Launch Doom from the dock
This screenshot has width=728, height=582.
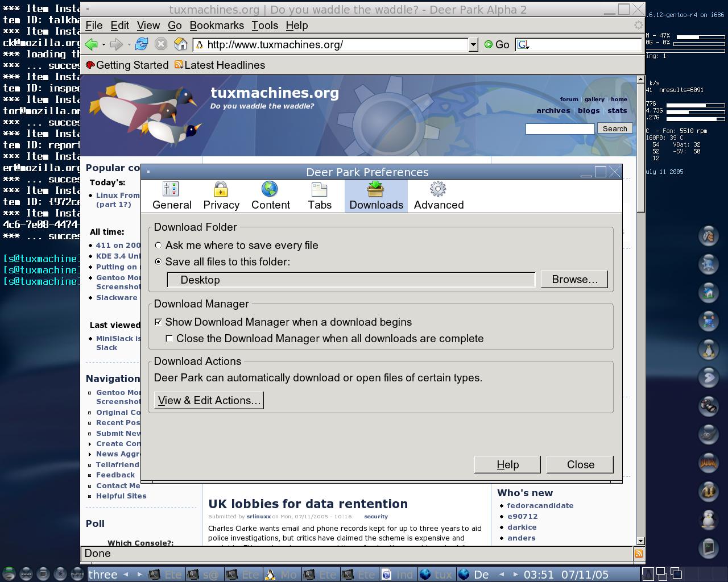[709, 463]
